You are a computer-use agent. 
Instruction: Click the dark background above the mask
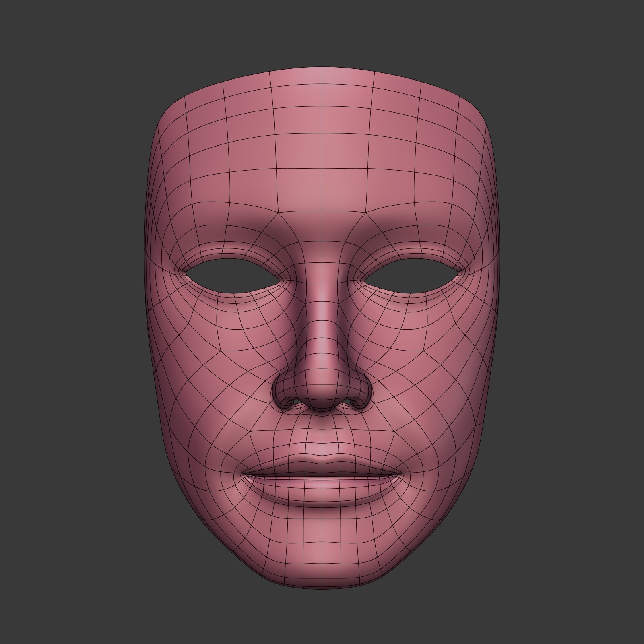(322, 32)
